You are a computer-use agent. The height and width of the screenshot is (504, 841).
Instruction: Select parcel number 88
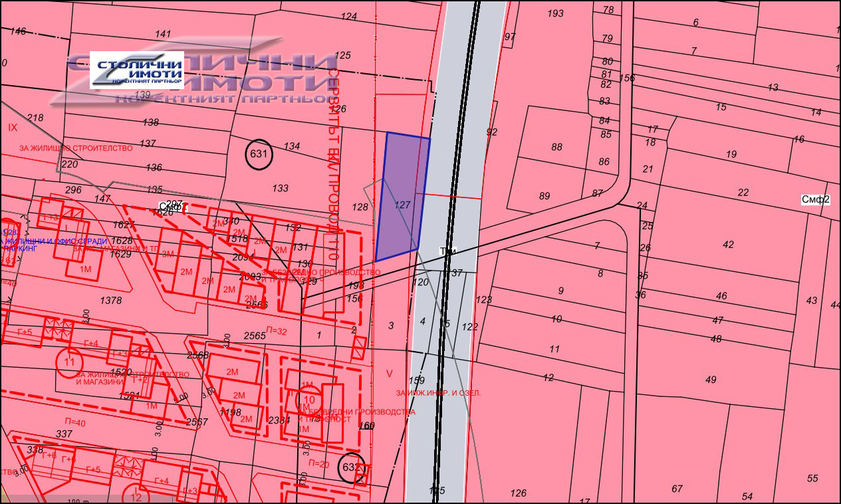tap(556, 147)
